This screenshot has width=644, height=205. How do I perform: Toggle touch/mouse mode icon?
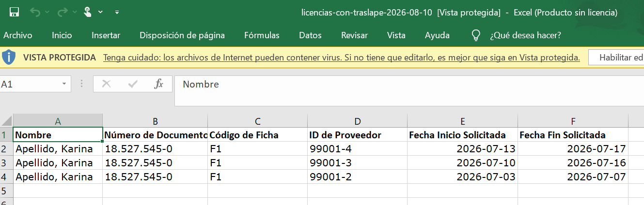tap(88, 12)
